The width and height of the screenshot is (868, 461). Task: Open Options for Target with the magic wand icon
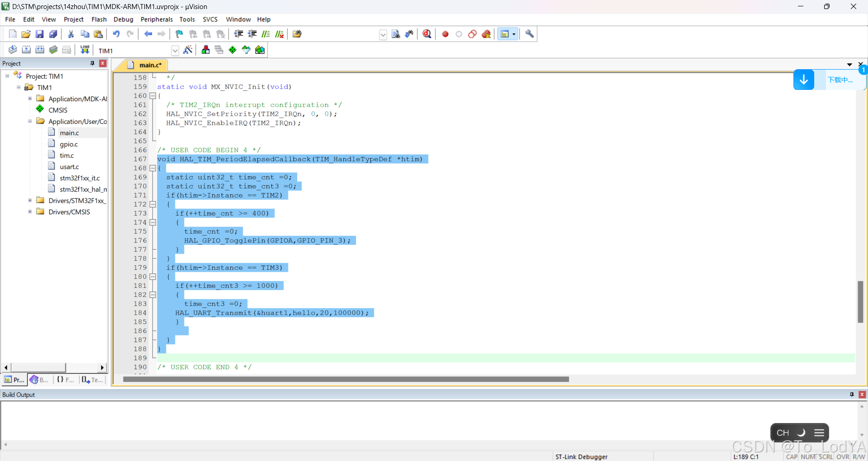coord(188,50)
